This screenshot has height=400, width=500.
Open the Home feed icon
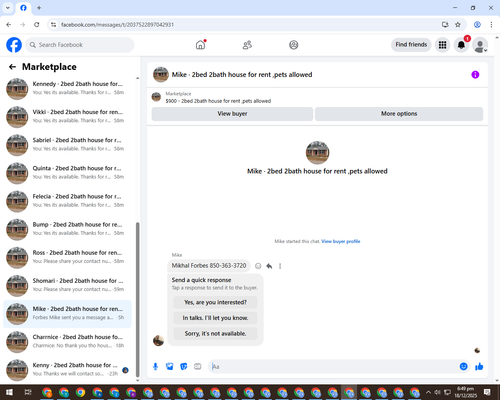point(200,45)
